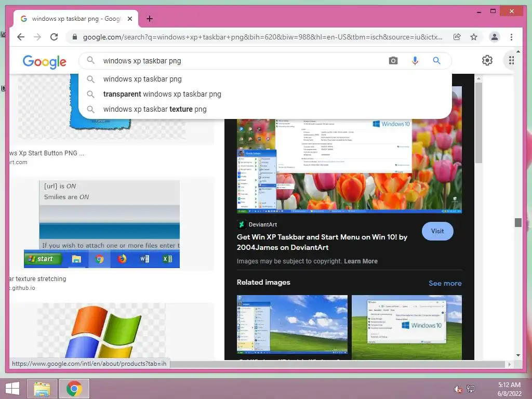Open the Chrome profile menu
Image resolution: width=532 pixels, height=399 pixels.
coord(495,37)
